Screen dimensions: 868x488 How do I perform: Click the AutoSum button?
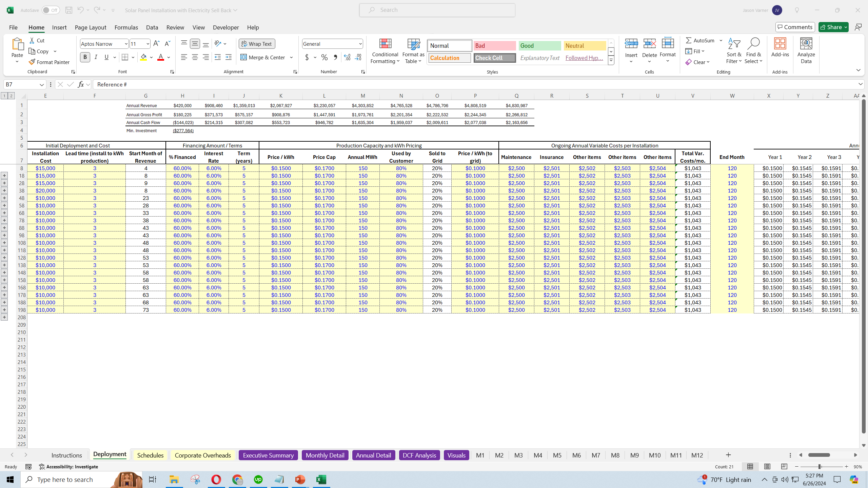[x=700, y=40]
